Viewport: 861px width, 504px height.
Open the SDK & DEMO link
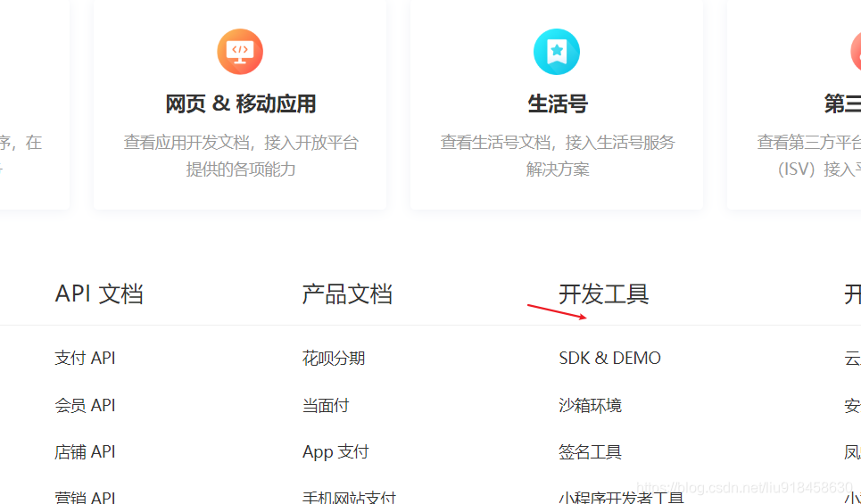pyautogui.click(x=609, y=358)
